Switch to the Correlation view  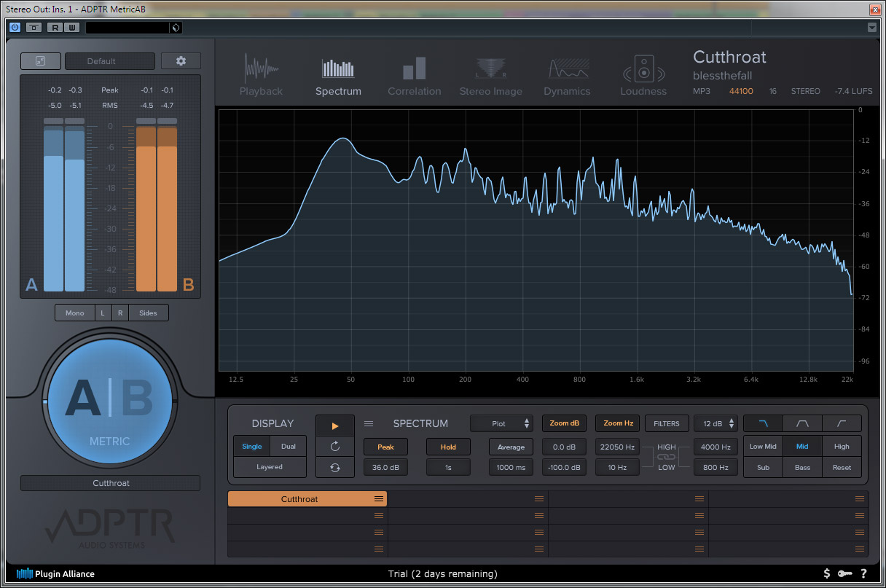coord(415,75)
